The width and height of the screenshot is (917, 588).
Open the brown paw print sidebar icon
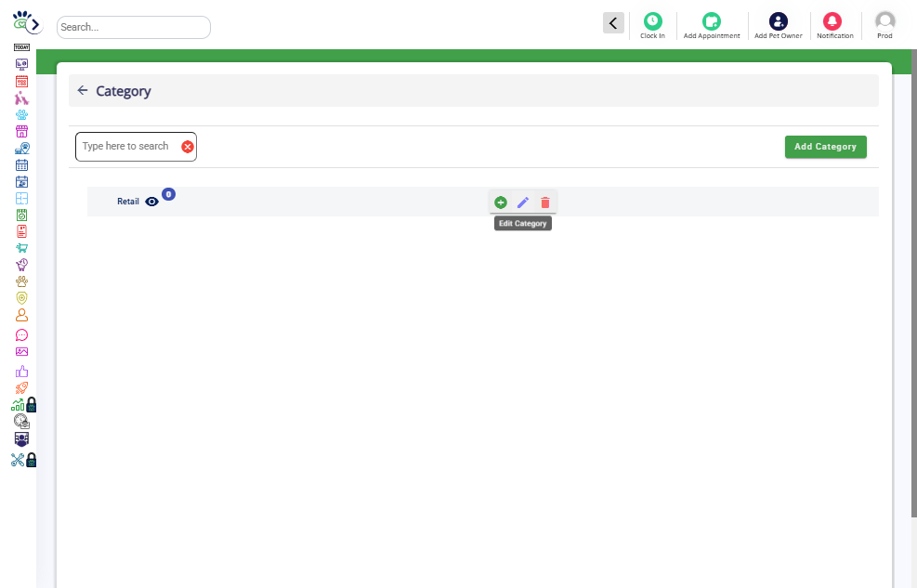coord(21,281)
